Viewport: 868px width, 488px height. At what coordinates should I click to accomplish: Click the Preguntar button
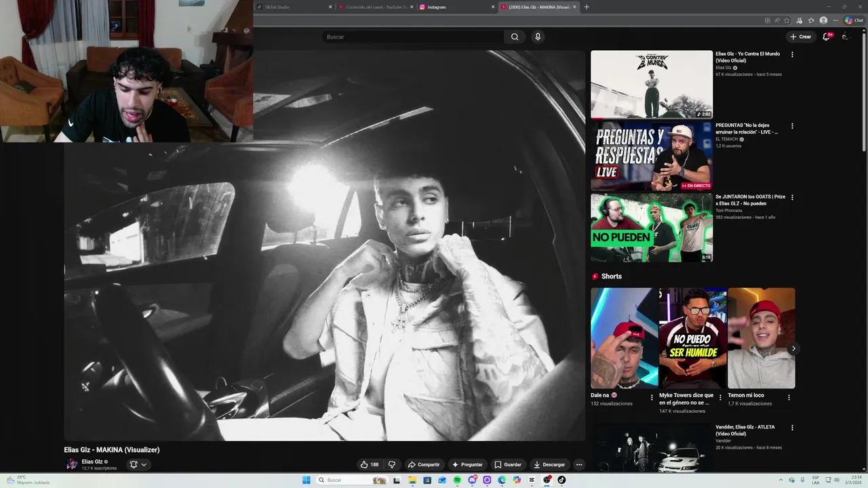[x=467, y=464]
